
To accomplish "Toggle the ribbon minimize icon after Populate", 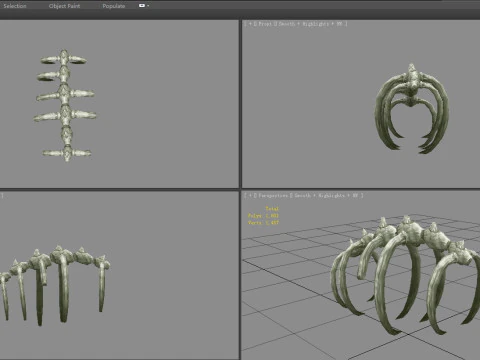I will click(x=142, y=6).
